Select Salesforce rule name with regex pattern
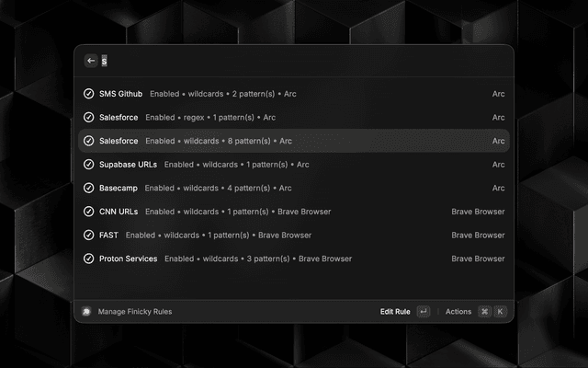Screen dimensions: 588x368 119,118
